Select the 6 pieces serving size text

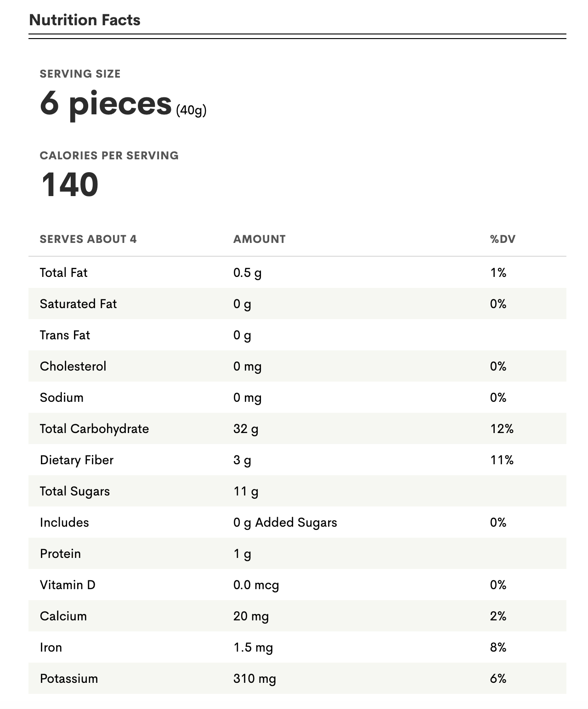106,104
